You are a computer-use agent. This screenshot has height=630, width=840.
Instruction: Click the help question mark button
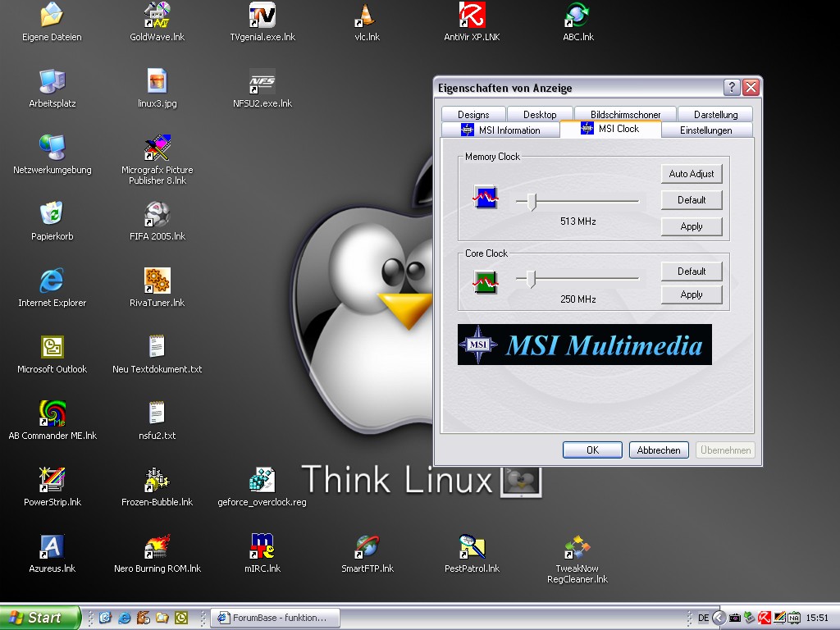point(732,87)
